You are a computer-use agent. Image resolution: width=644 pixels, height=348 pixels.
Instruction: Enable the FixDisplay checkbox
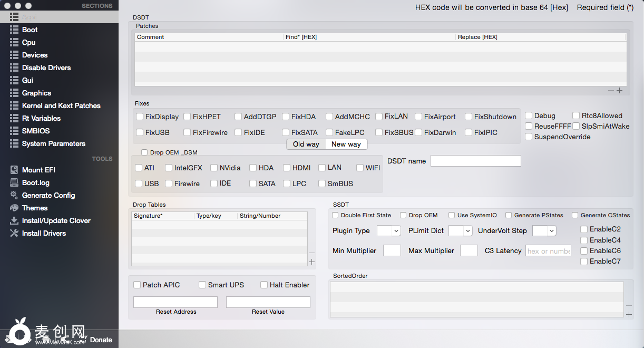140,117
